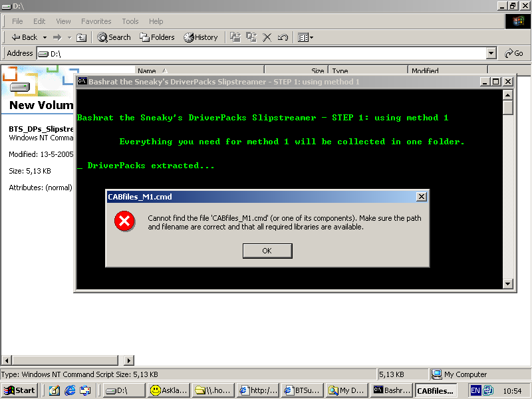Open the console window's system menu icon
Viewport: 532px width, 399px height.
(x=82, y=81)
